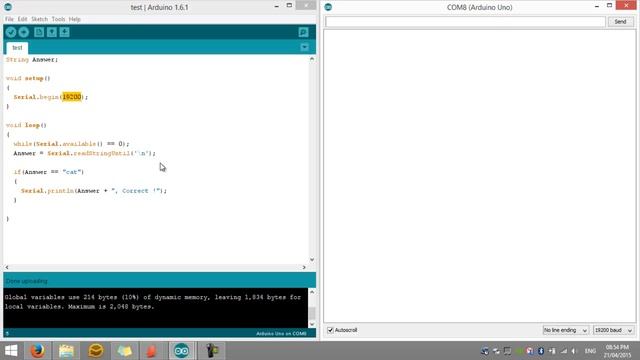The height and width of the screenshot is (360, 640).
Task: Open Firefox from the taskbar
Action: [38, 351]
